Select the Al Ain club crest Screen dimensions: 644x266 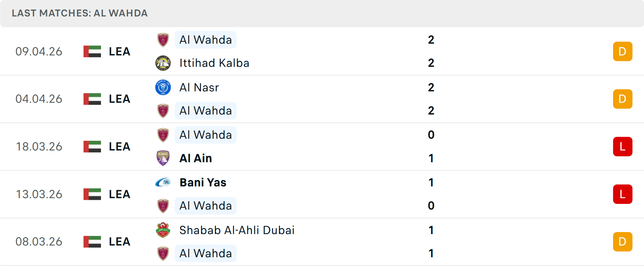pyautogui.click(x=163, y=158)
